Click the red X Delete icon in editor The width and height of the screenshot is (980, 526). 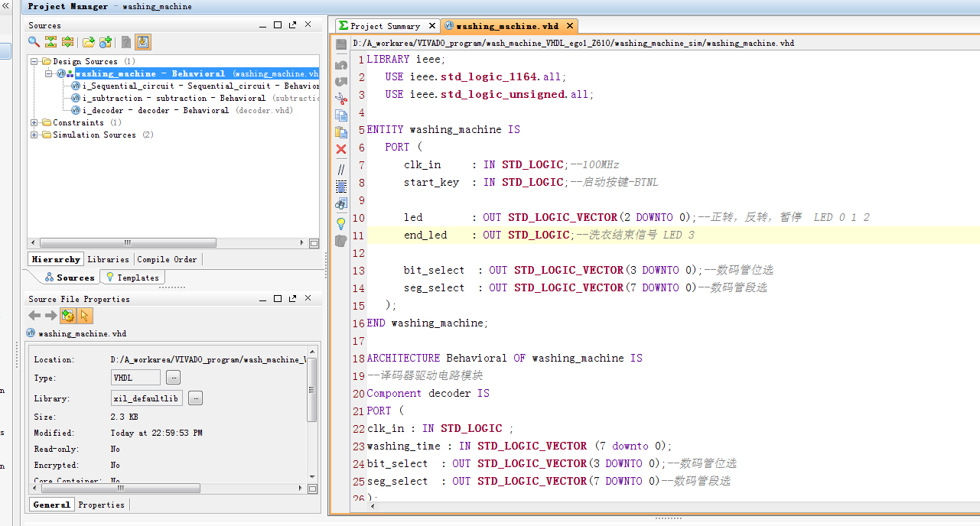(x=341, y=149)
